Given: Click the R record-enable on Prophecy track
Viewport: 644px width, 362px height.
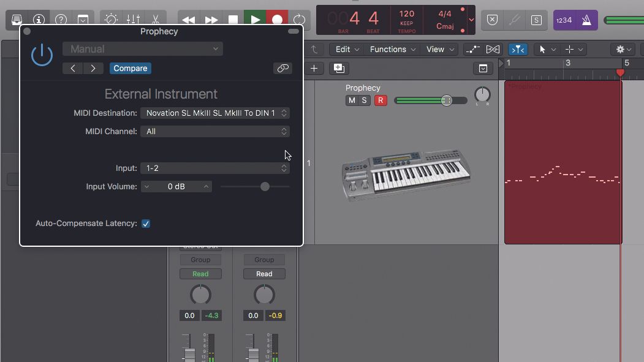Looking at the screenshot, I should click(381, 100).
